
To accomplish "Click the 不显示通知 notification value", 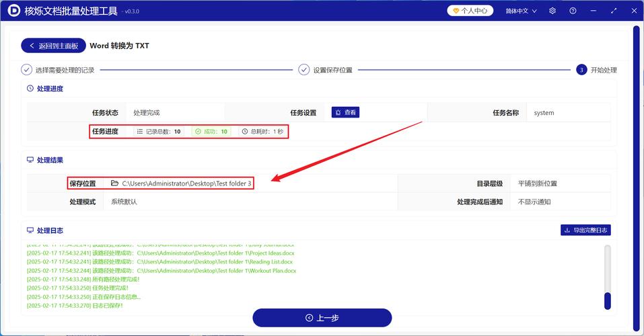I will (534, 202).
